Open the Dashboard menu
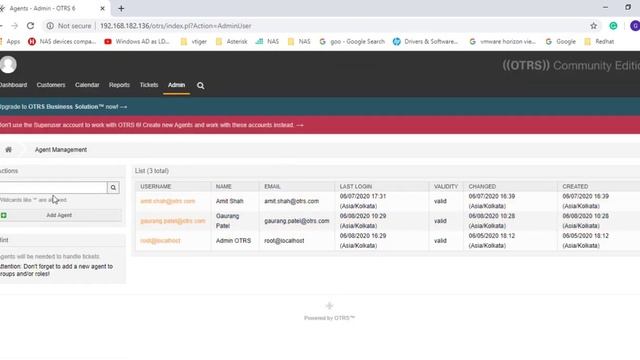Image resolution: width=640 pixels, height=360 pixels. [13, 85]
